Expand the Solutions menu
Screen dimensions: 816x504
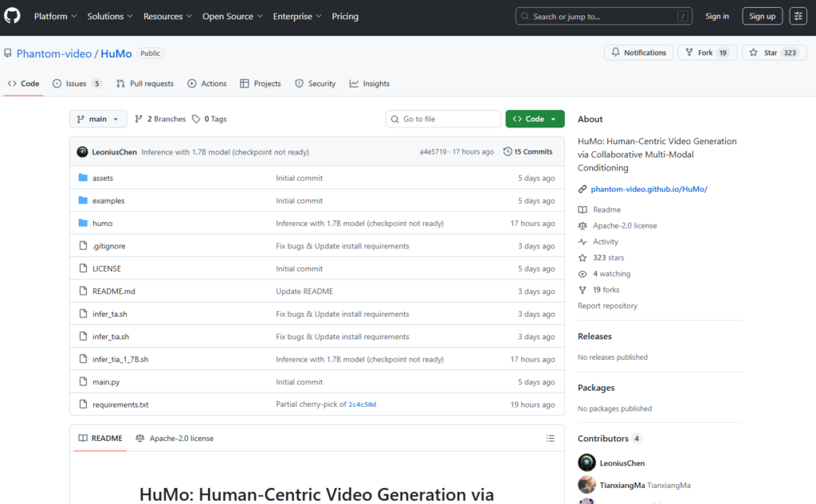pos(110,16)
